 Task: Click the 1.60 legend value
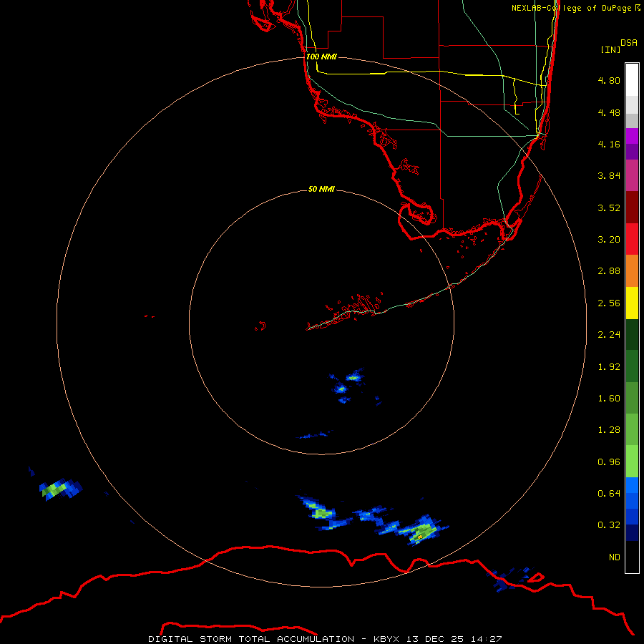(x=609, y=399)
